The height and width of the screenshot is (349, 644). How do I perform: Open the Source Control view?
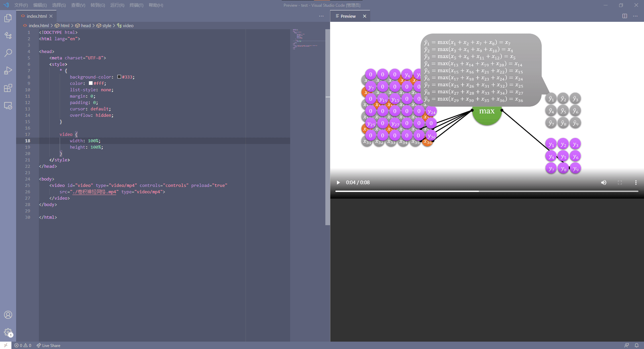coord(8,36)
